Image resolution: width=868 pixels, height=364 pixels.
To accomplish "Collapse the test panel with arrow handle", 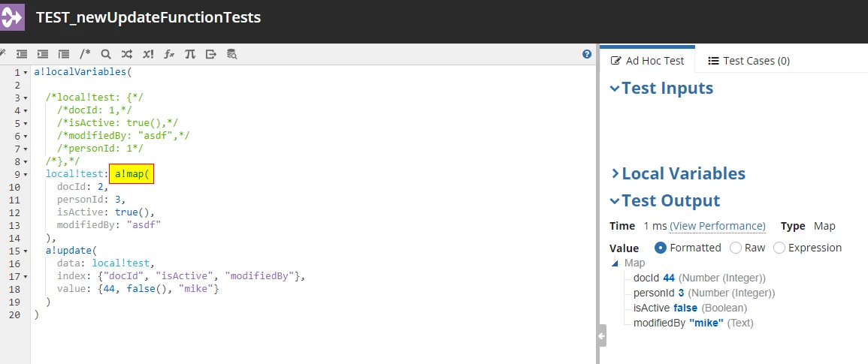I will tap(602, 335).
